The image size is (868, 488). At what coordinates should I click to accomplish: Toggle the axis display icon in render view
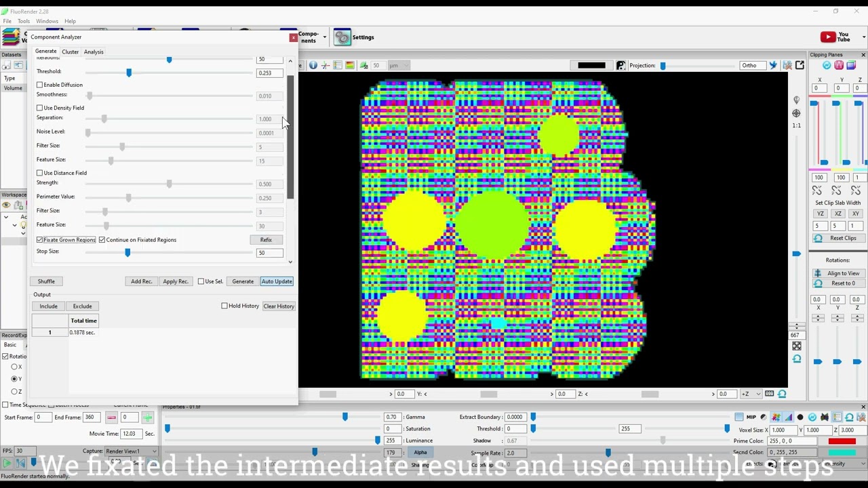pos(325,65)
